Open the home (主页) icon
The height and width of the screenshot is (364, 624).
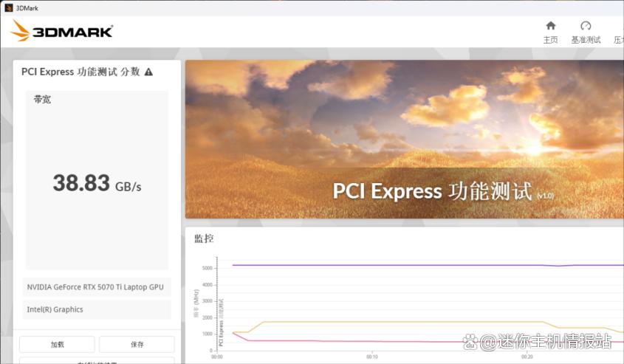[x=551, y=26]
